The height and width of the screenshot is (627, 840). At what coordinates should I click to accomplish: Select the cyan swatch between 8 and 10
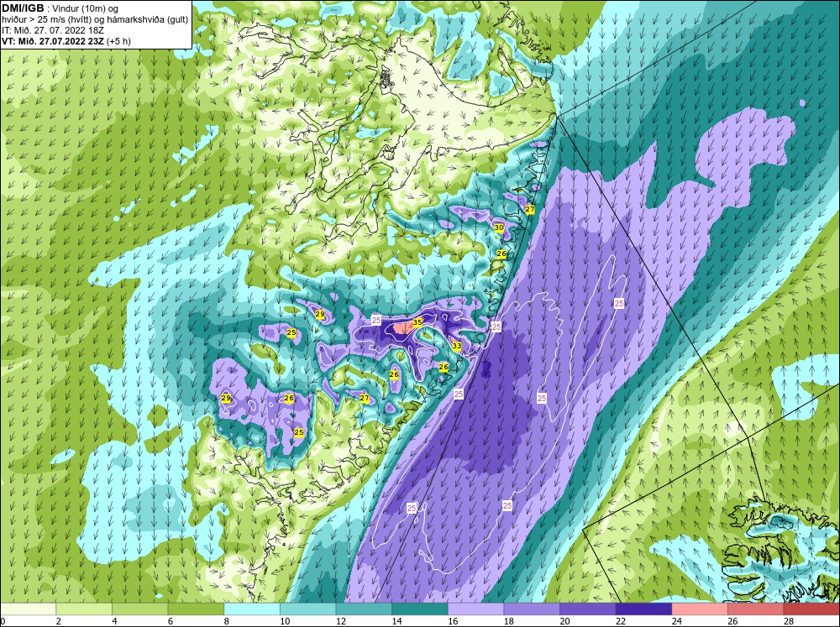click(x=252, y=609)
